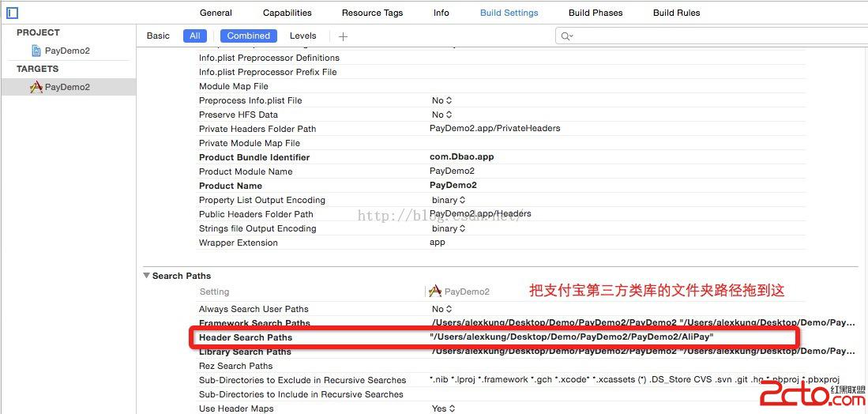Select the Product Name setting
The height and width of the screenshot is (414, 868).
231,186
